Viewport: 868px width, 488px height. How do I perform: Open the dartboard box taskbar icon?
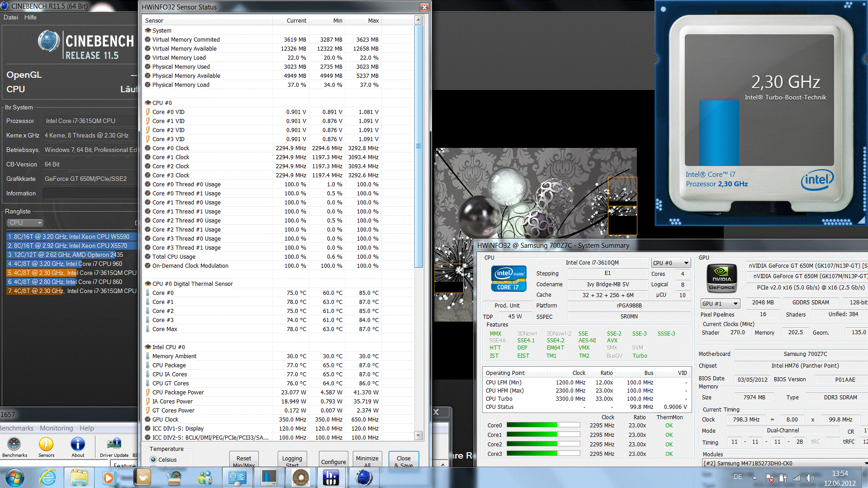[174, 478]
